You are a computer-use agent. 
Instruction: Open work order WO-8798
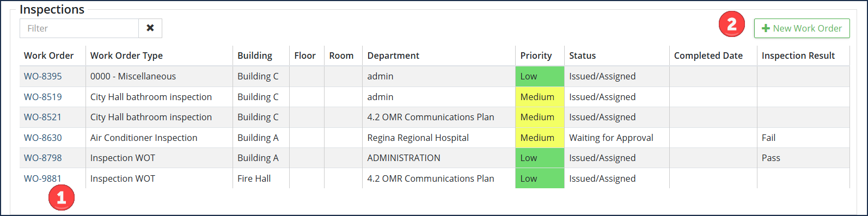tap(43, 158)
